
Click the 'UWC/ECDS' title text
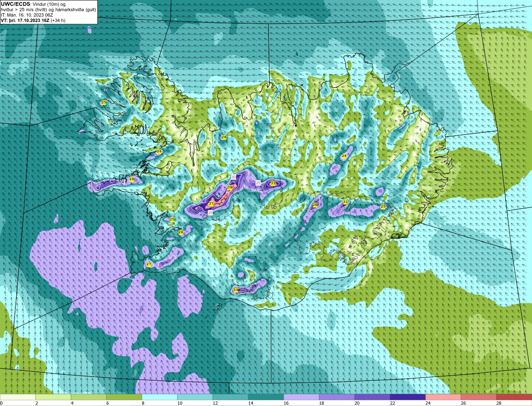15,4
